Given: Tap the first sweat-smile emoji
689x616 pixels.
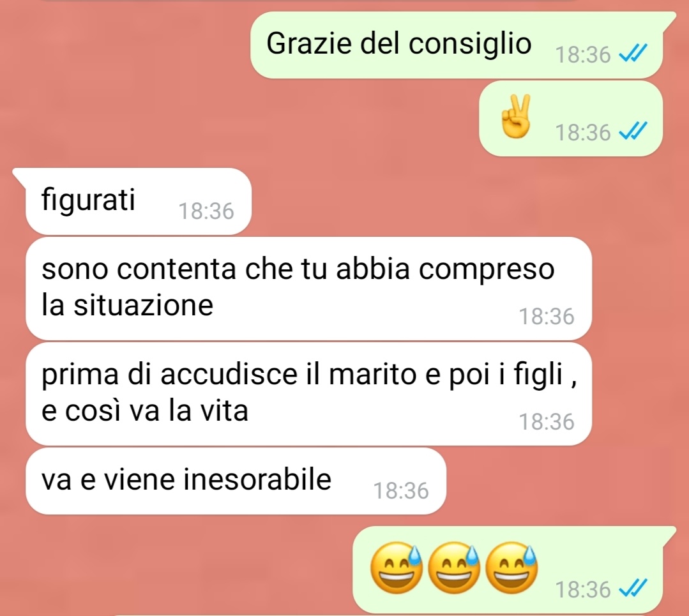Looking at the screenshot, I should click(x=397, y=567).
